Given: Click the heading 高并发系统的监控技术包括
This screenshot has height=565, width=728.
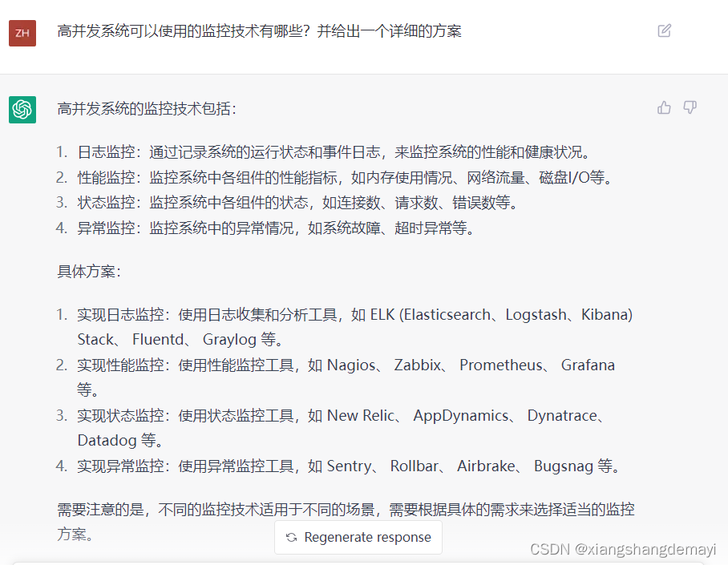Looking at the screenshot, I should coord(147,109).
